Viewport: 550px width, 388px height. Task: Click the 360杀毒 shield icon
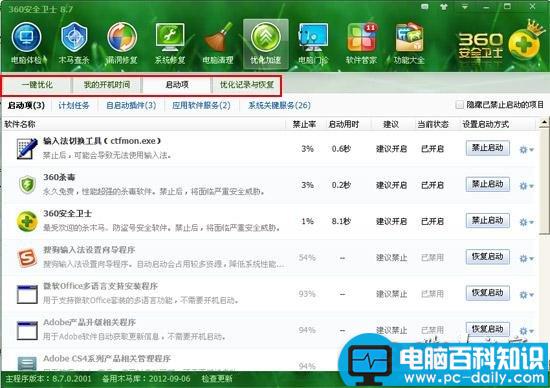click(x=27, y=185)
